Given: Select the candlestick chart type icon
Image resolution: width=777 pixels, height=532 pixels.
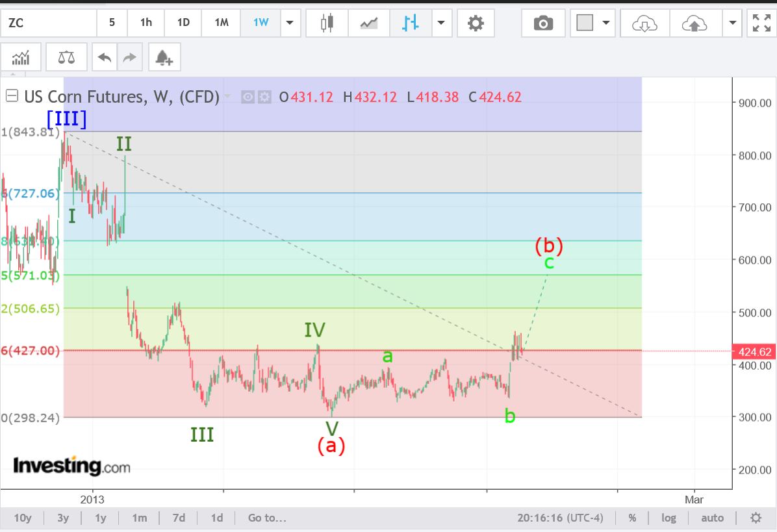Looking at the screenshot, I should [x=326, y=23].
